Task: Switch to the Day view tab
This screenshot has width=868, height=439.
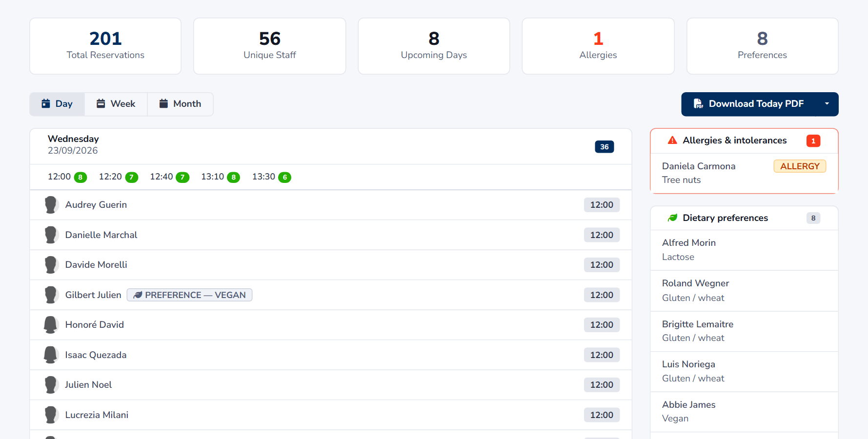Action: point(57,104)
